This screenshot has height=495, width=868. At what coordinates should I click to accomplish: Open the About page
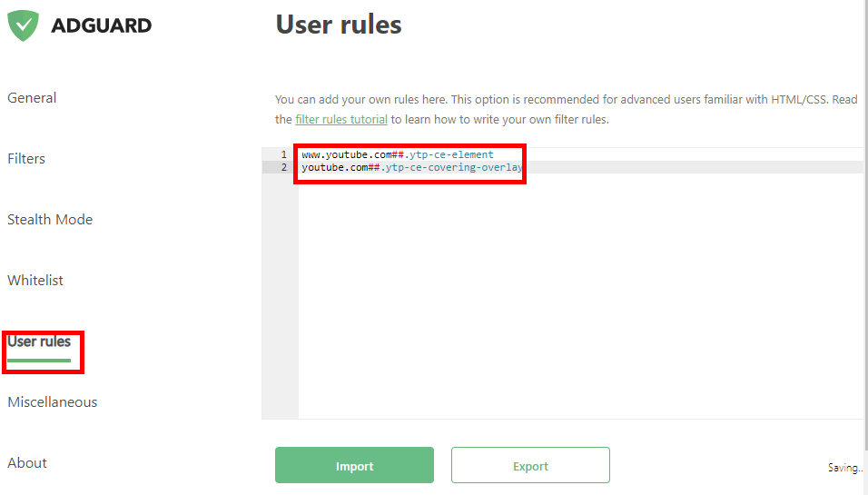pos(26,463)
